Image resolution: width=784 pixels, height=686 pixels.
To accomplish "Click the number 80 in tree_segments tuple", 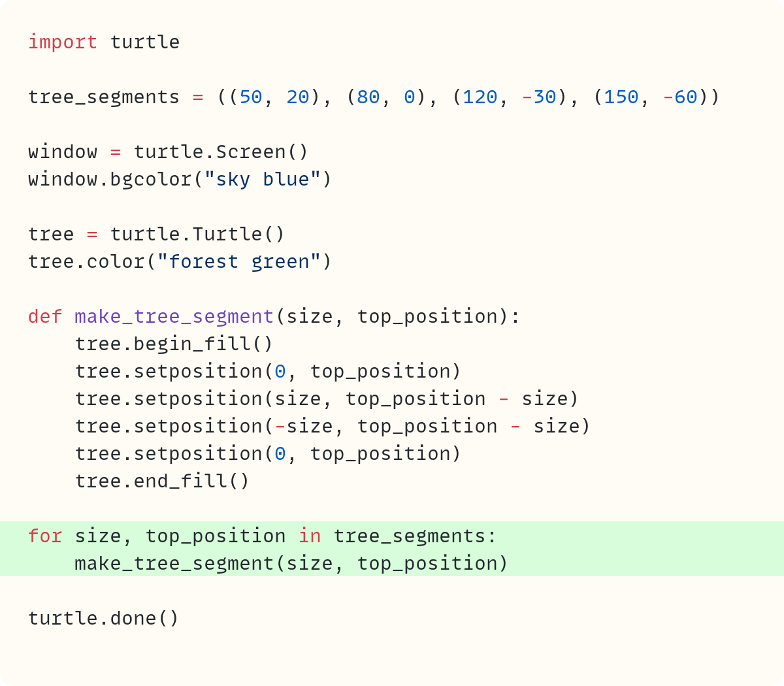I will [368, 97].
